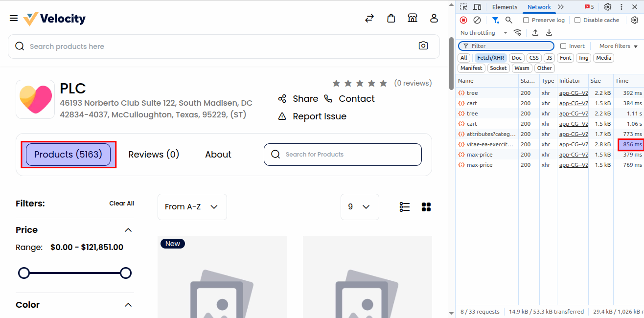Click the user account icon
Viewport: 644px width, 318px height.
point(434,19)
